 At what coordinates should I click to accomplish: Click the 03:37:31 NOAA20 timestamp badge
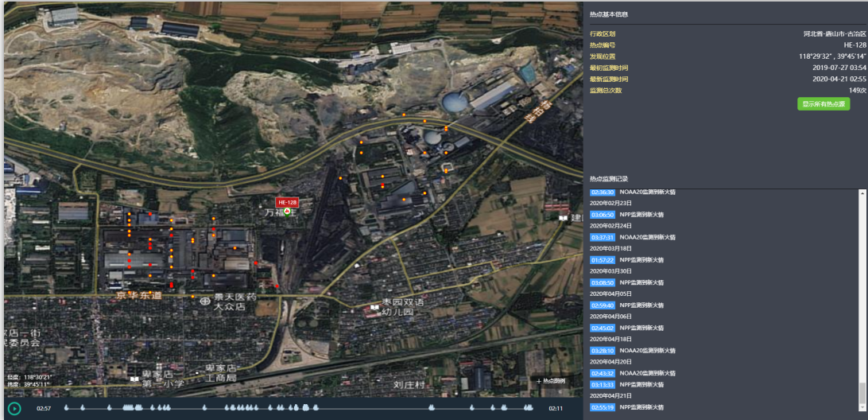point(603,237)
